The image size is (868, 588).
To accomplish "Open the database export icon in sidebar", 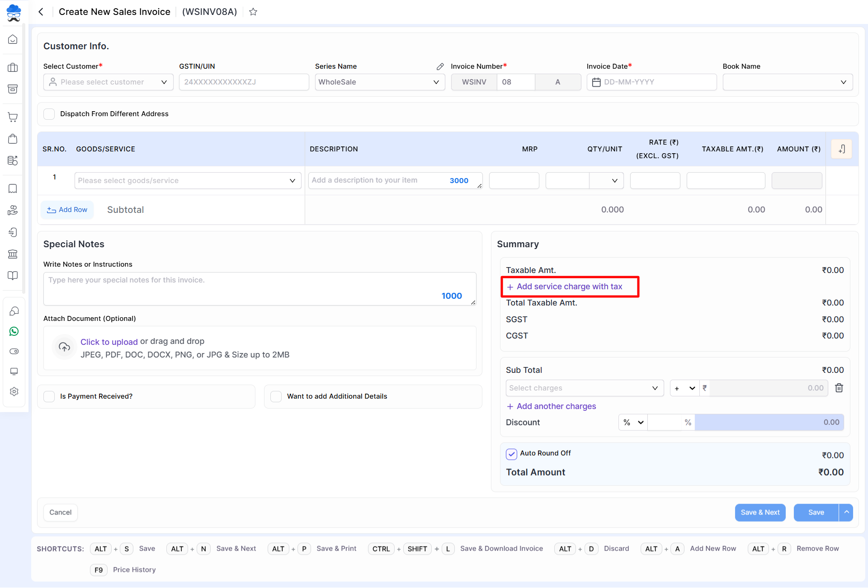I will 13,160.
